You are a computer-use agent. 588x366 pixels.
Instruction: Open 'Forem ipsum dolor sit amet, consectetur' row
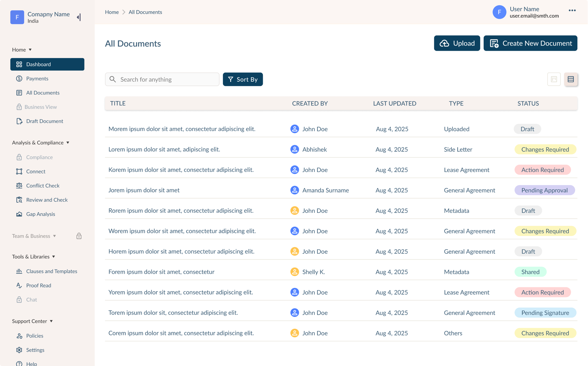(161, 272)
